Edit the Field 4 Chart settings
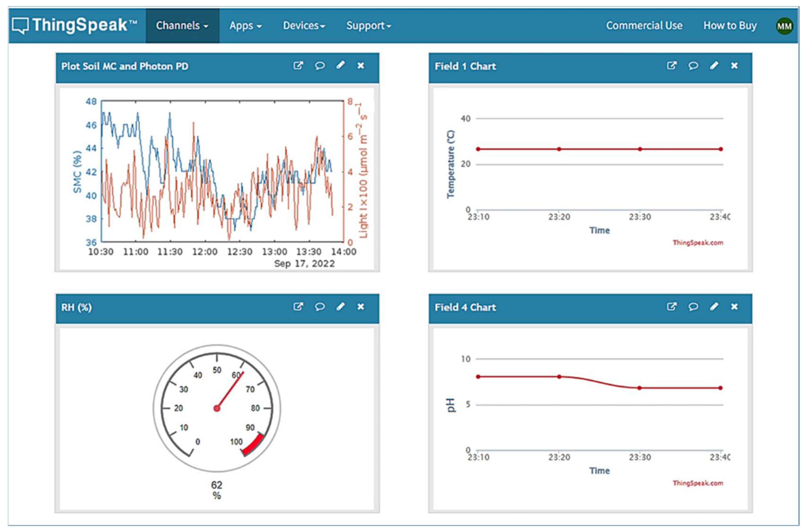The image size is (806, 532). (714, 306)
